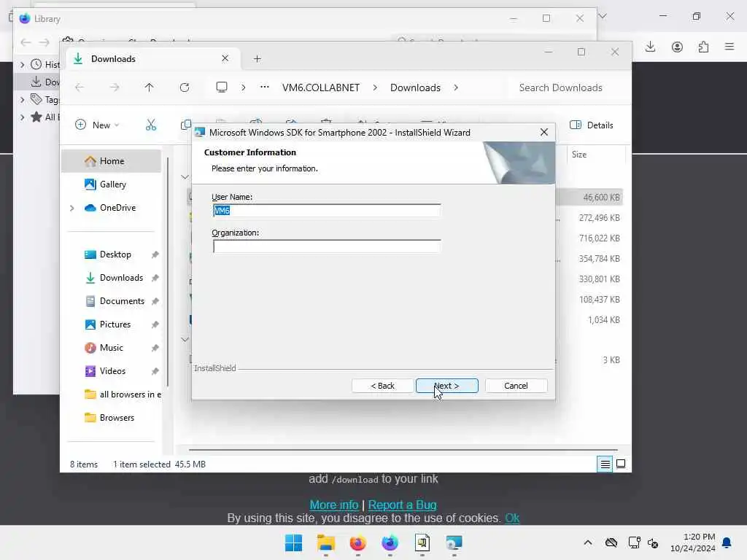Switch Explorer to details list view
747x560 pixels.
605,464
